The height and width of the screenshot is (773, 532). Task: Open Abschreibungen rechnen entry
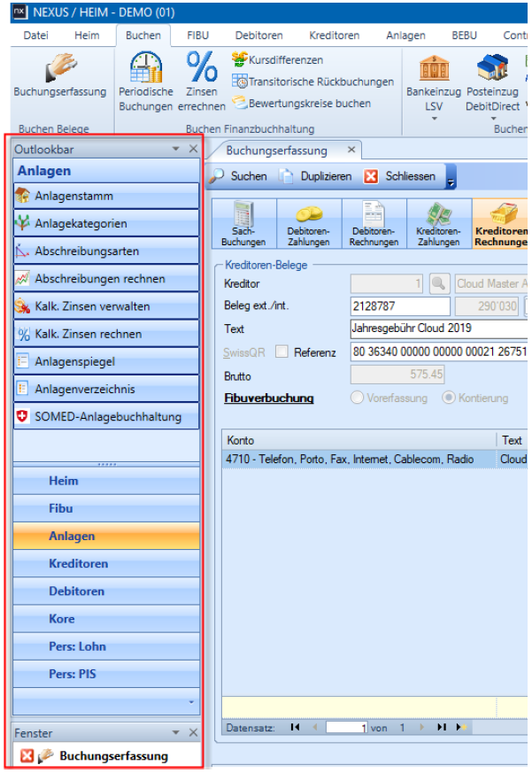click(x=106, y=279)
